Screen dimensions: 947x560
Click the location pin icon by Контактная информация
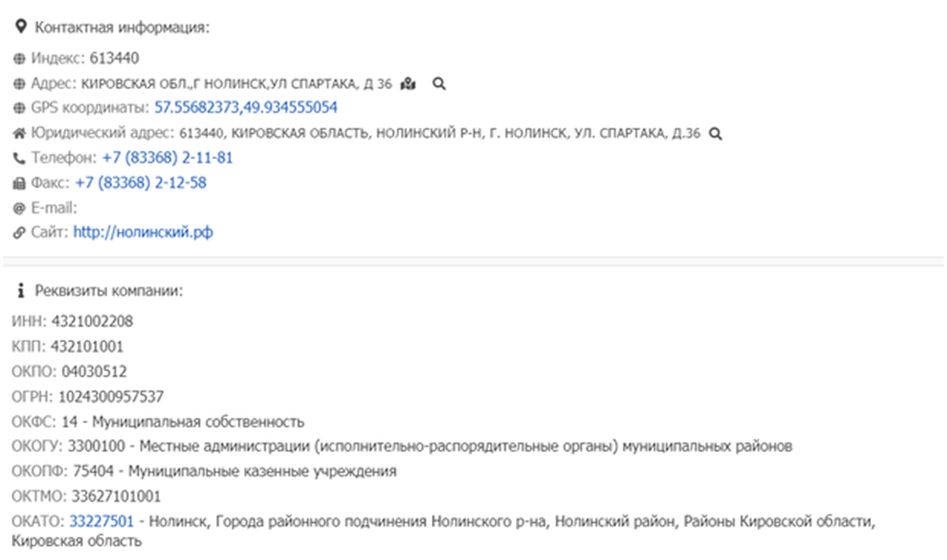click(x=21, y=27)
